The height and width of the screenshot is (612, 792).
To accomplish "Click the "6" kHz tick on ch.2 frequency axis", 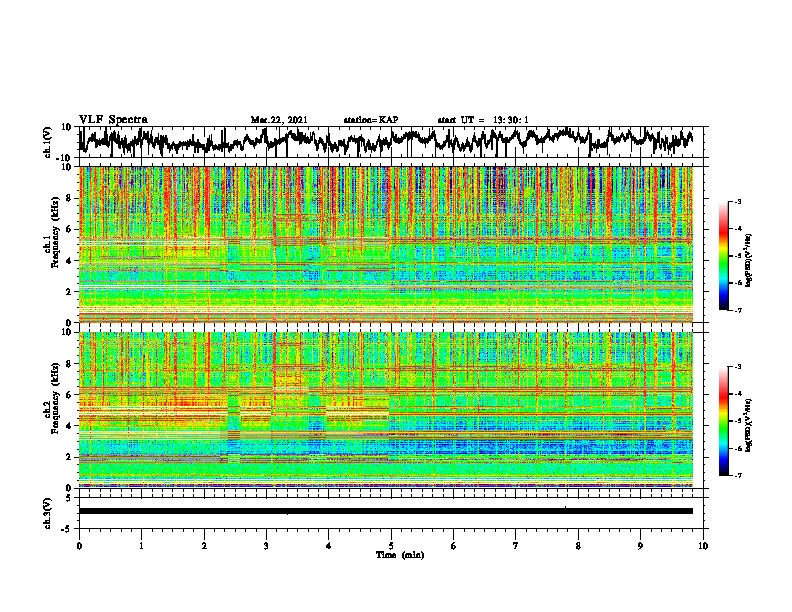I will [70, 395].
